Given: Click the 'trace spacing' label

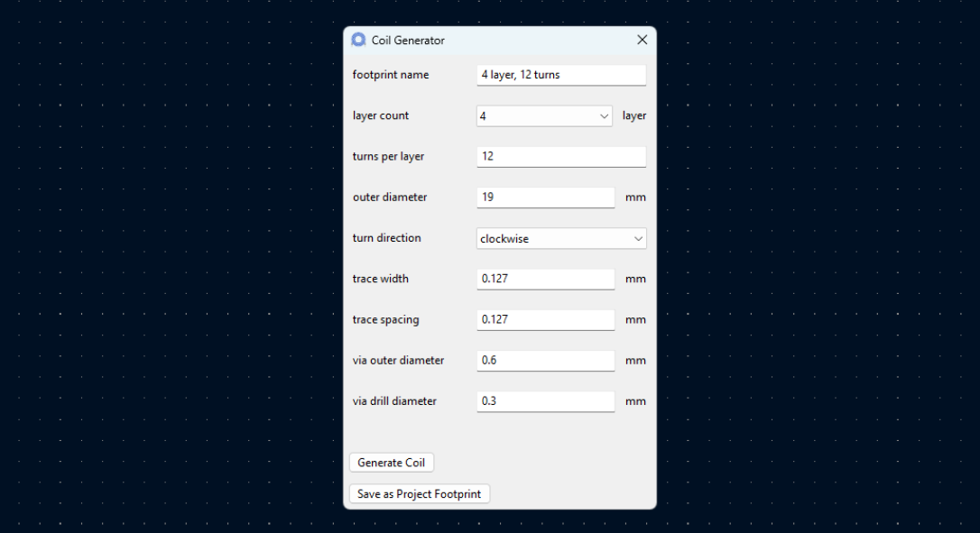Looking at the screenshot, I should 385,319.
